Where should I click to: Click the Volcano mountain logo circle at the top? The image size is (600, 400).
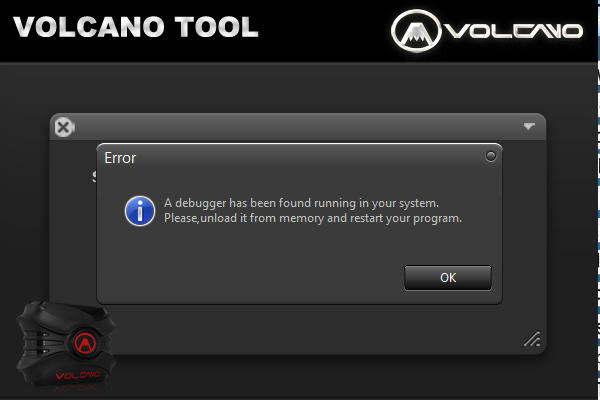click(416, 31)
